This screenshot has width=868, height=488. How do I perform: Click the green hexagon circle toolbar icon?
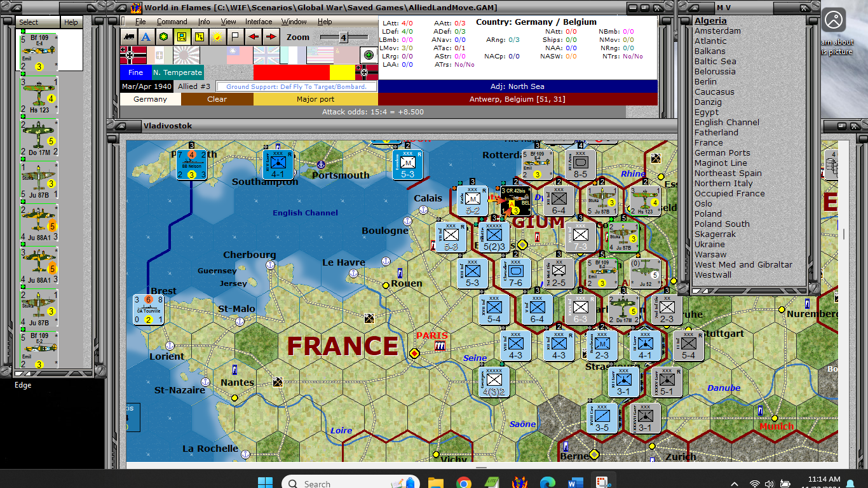164,37
